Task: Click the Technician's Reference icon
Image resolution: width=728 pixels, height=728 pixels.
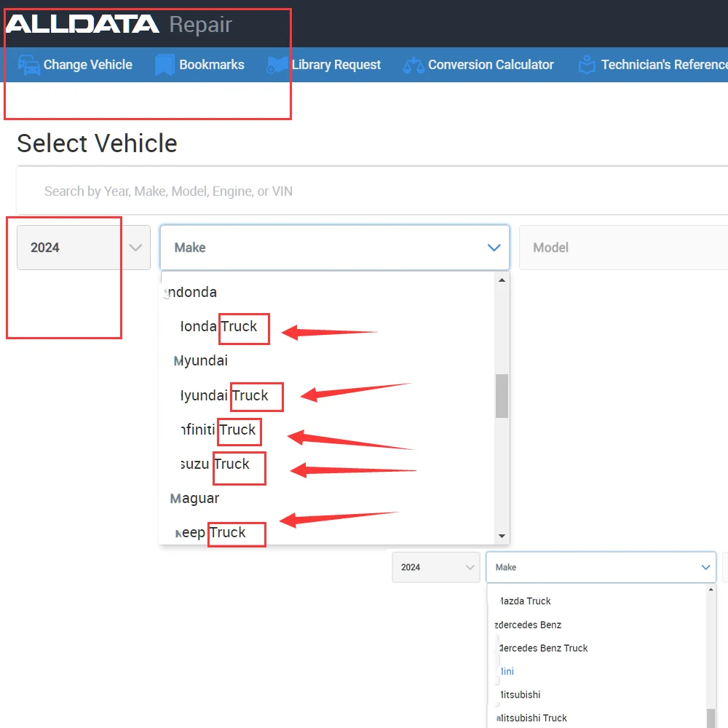Action: [587, 65]
